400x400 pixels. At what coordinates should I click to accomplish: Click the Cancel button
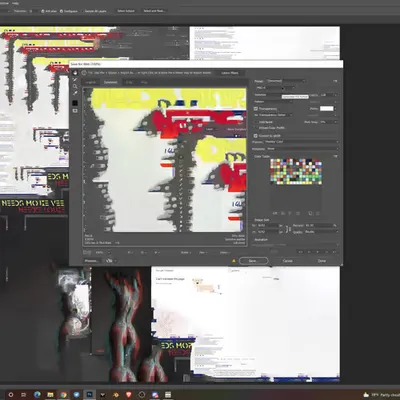click(288, 261)
